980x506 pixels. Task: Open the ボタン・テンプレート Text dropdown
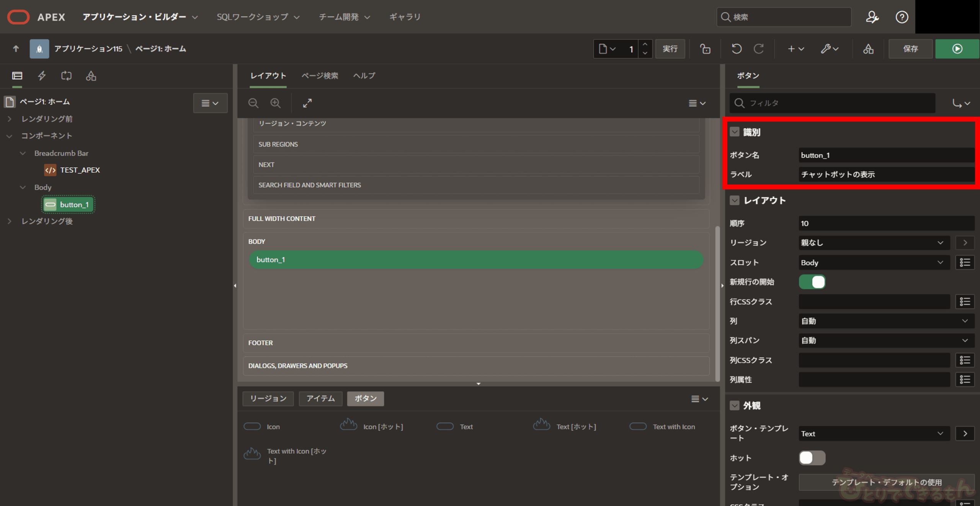874,434
